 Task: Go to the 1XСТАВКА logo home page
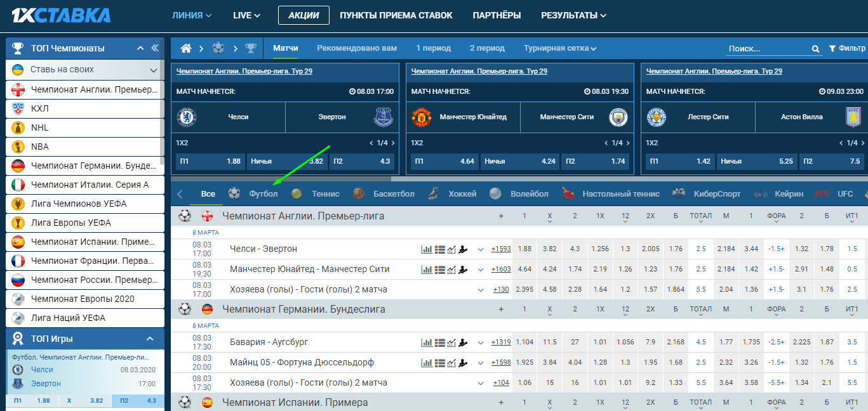tap(61, 15)
